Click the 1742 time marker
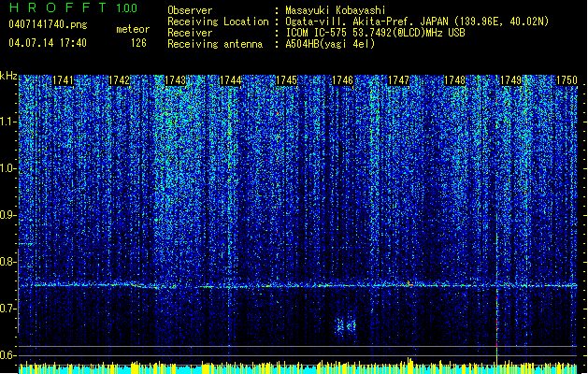 coord(119,80)
